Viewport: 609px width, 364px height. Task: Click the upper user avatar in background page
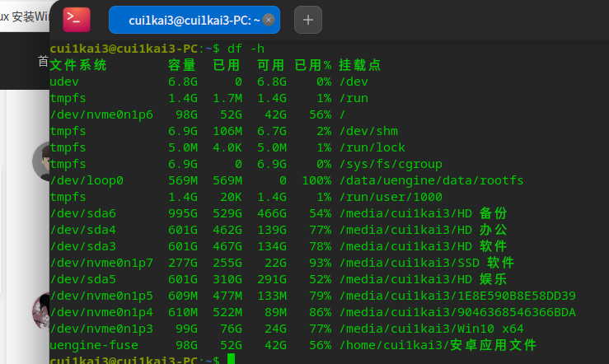pos(43,161)
